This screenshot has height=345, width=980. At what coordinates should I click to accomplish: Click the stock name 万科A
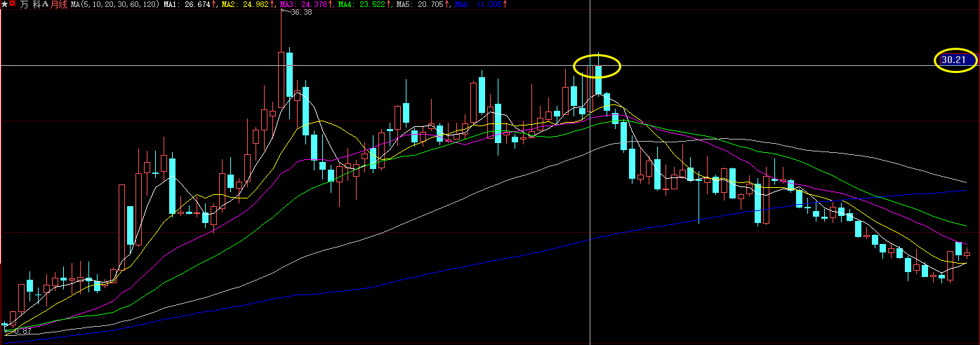[34, 5]
